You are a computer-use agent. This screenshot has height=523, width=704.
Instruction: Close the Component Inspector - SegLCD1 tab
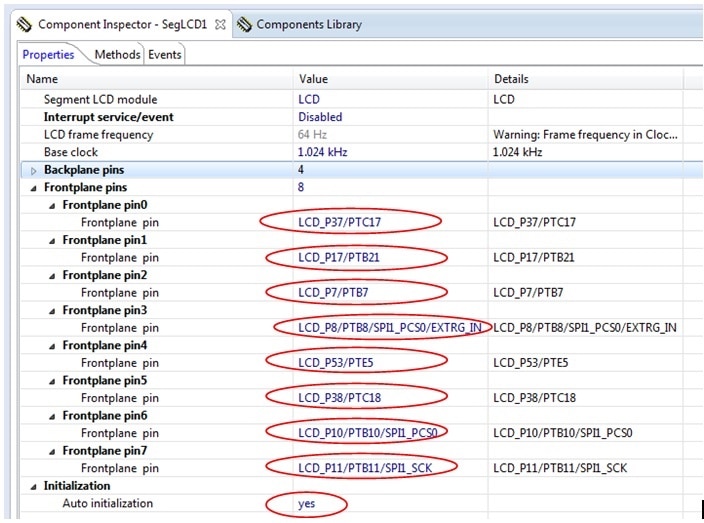tap(221, 23)
